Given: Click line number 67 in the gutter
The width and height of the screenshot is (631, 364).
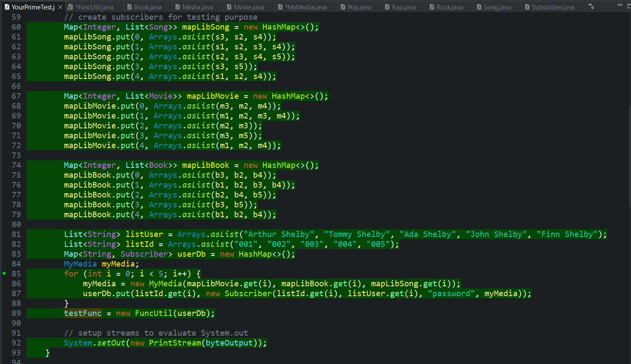Looking at the screenshot, I should coord(16,96).
